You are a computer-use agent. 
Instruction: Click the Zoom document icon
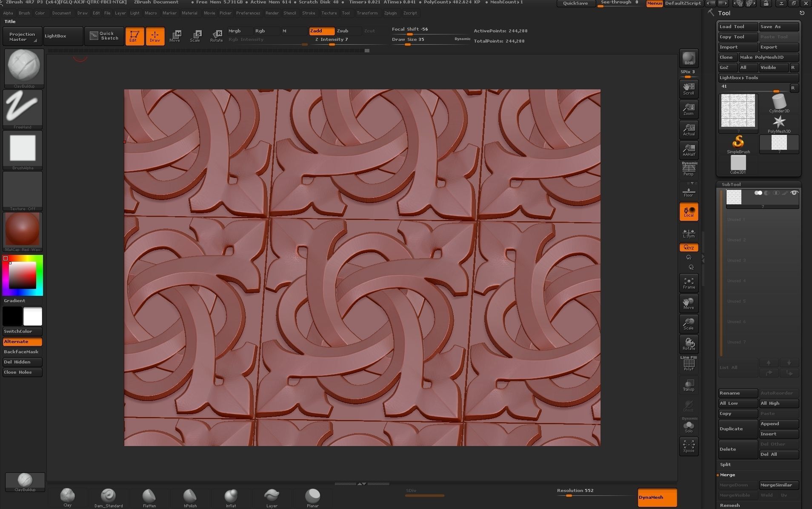point(689,109)
